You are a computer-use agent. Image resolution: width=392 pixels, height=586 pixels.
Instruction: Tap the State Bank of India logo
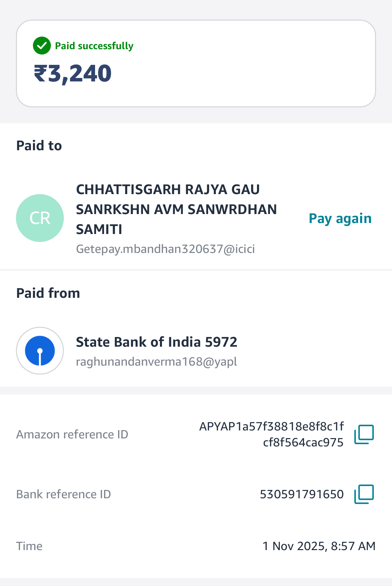click(x=40, y=351)
